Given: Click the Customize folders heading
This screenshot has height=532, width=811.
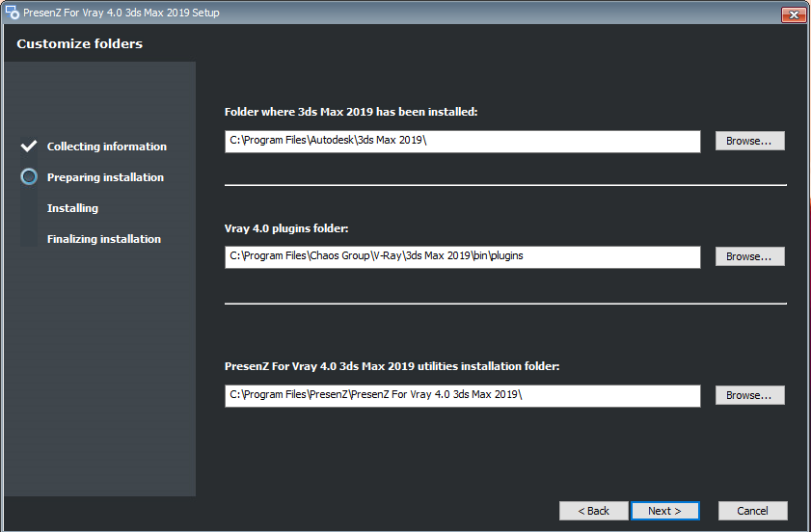Looking at the screenshot, I should coord(80,44).
